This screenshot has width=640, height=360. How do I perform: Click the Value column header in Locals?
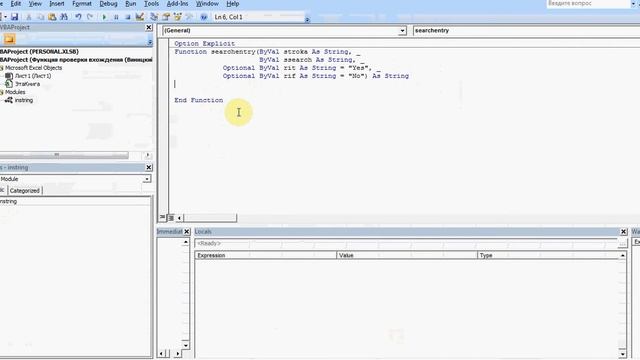pyautogui.click(x=407, y=256)
